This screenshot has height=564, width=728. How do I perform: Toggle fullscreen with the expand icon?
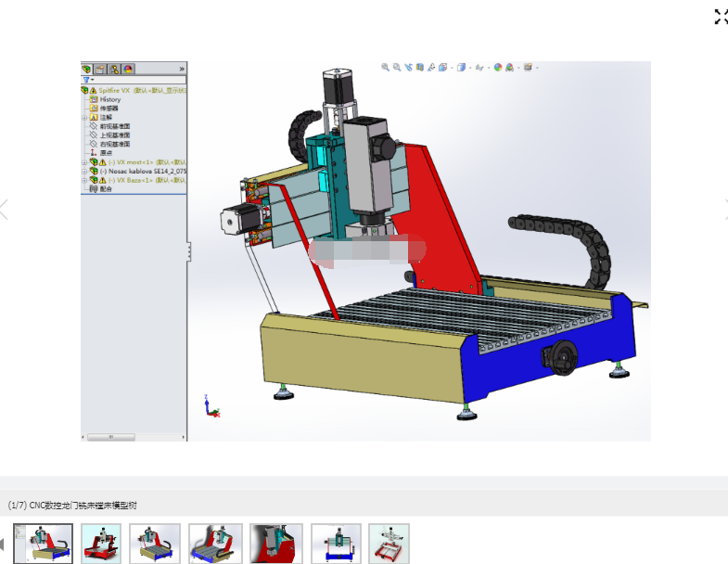click(x=721, y=17)
